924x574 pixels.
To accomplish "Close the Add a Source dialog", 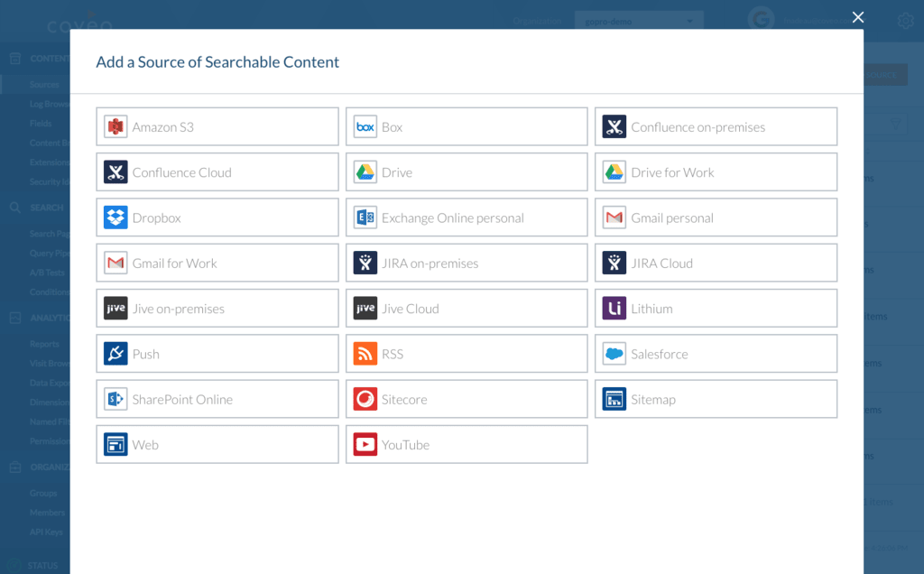I will [x=857, y=16].
